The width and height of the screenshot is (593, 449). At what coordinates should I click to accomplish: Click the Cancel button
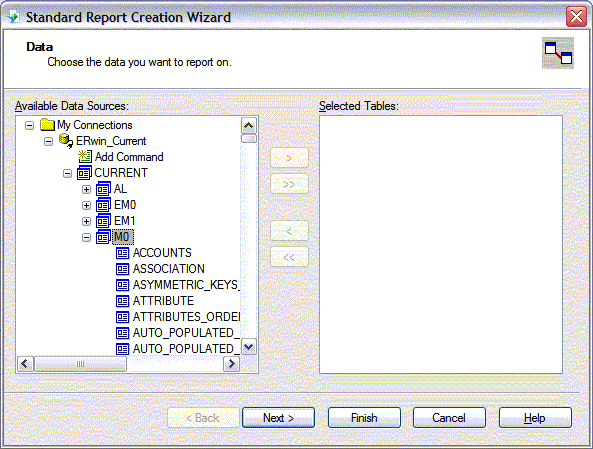tap(449, 418)
